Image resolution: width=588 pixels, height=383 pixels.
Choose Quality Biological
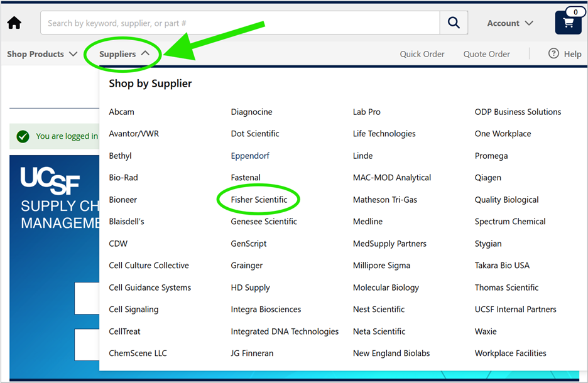click(506, 200)
